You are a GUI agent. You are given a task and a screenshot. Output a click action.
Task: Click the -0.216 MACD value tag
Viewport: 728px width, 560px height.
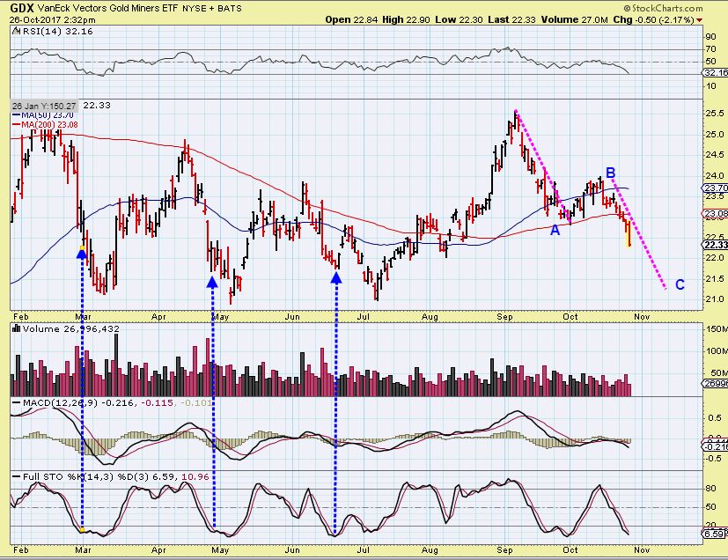716,446
